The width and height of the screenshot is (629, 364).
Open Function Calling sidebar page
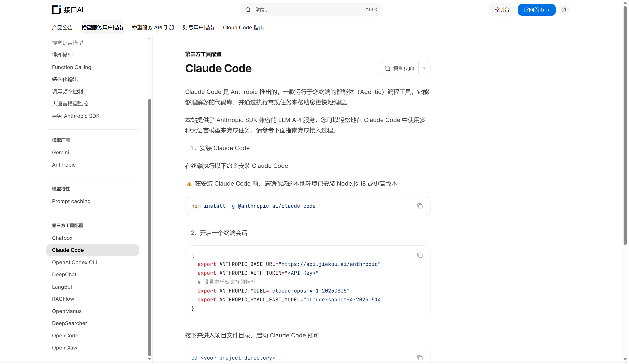click(72, 67)
